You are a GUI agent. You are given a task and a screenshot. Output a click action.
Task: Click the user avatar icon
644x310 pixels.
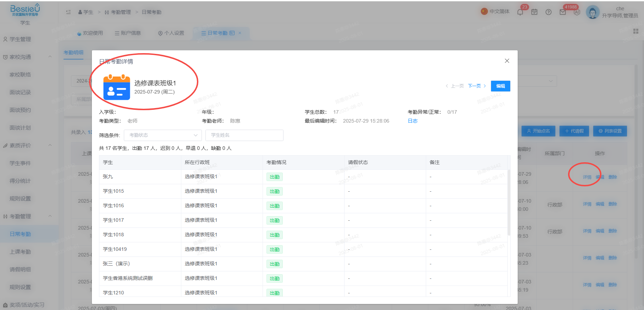coord(593,12)
